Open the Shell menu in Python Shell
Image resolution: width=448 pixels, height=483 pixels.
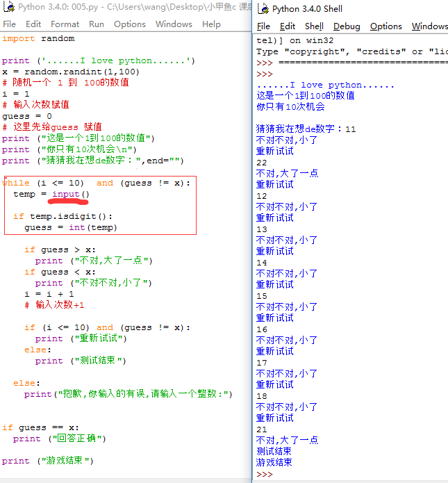[315, 26]
